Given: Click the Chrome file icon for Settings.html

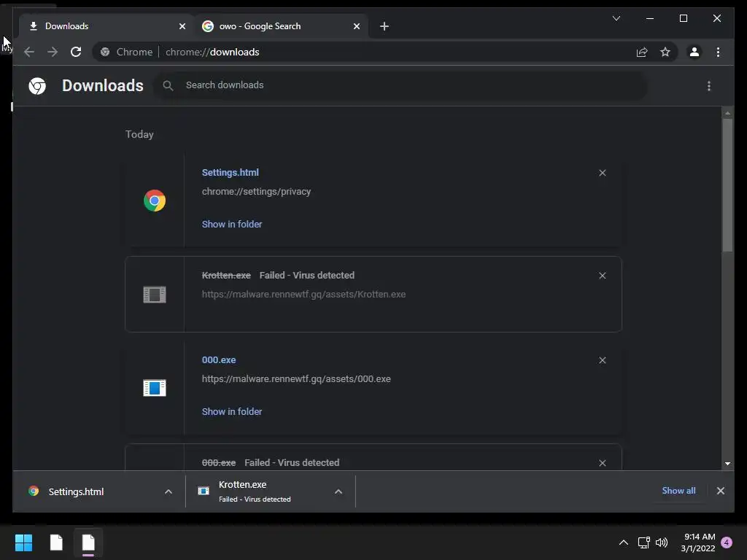Looking at the screenshot, I should tap(155, 201).
